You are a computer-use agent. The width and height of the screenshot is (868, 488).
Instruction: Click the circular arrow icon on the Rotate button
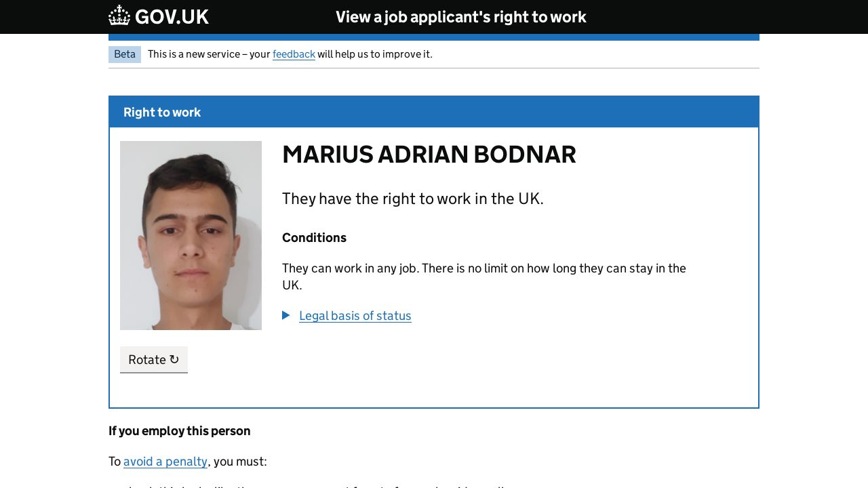click(174, 359)
